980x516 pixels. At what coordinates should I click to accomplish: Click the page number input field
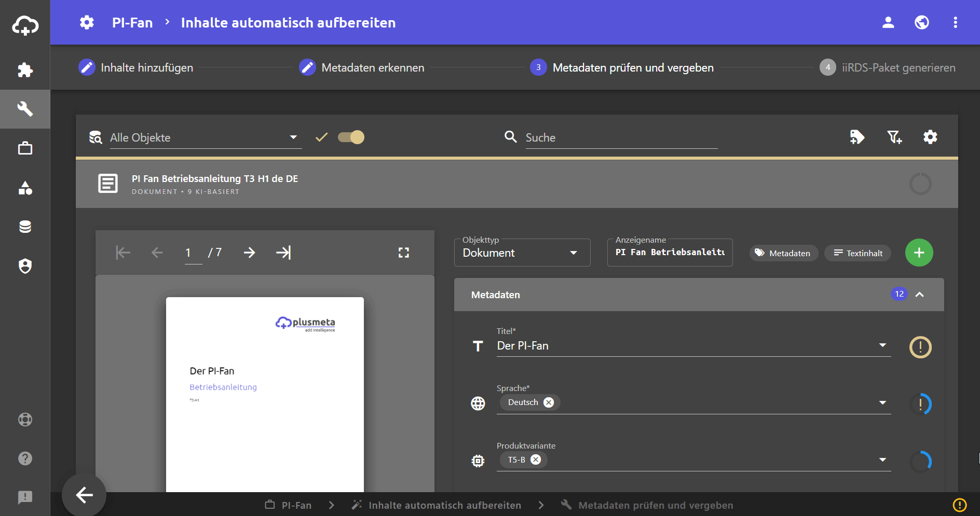coord(193,253)
